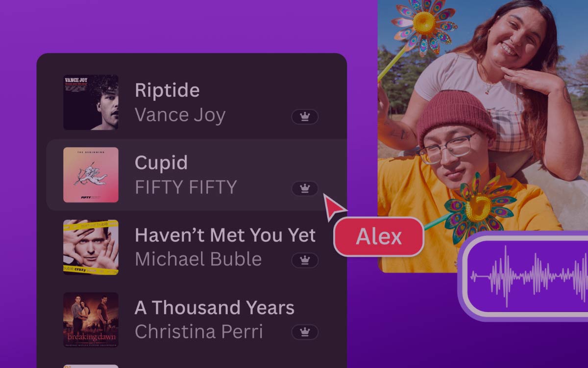Viewport: 588px width, 368px height.
Task: Click the crown icon beside Christina Perri
Action: point(305,332)
